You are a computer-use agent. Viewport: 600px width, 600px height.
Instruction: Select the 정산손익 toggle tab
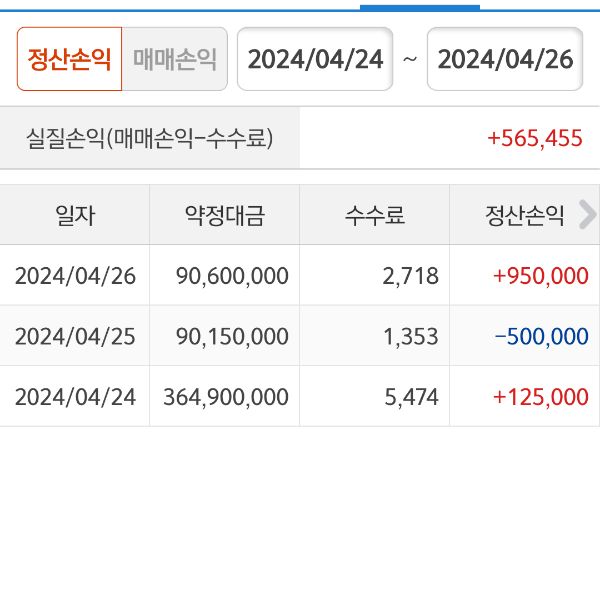(69, 59)
